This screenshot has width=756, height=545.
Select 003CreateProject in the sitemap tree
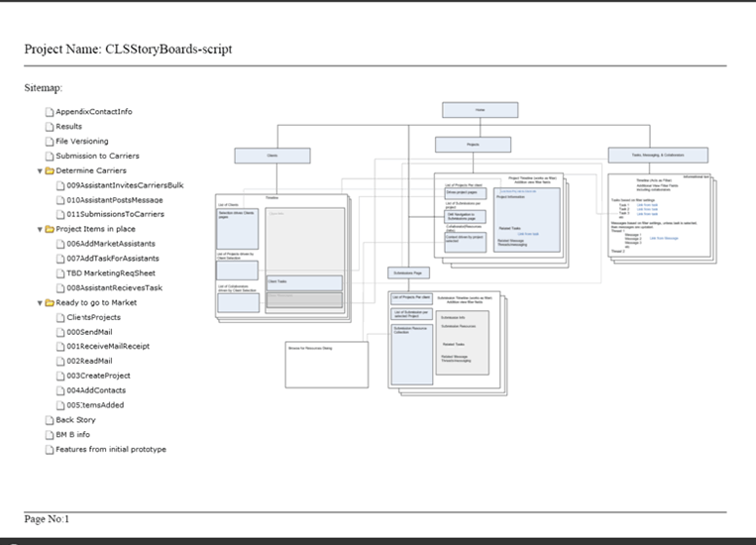(x=98, y=376)
